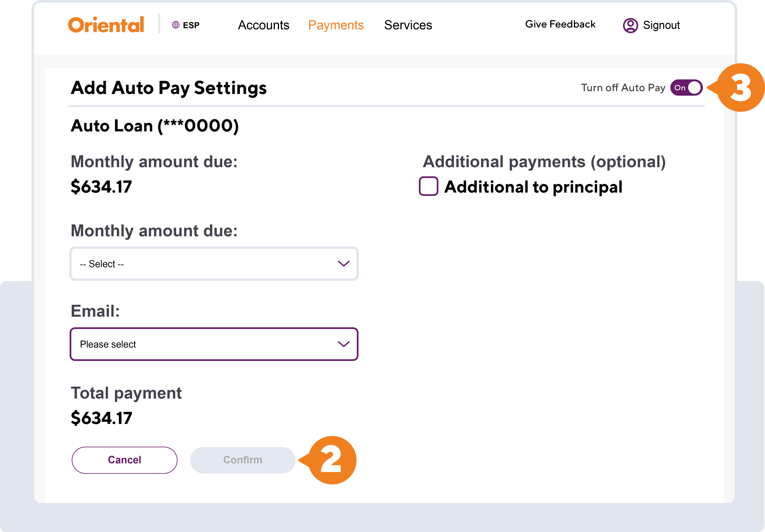Turn off the Auto Pay toggle

pos(686,88)
